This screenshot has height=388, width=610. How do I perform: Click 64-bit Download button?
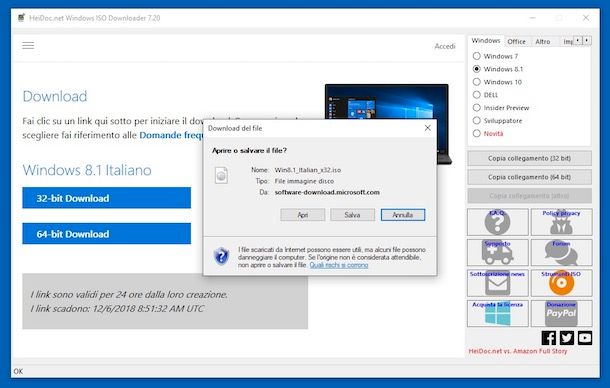tap(107, 234)
